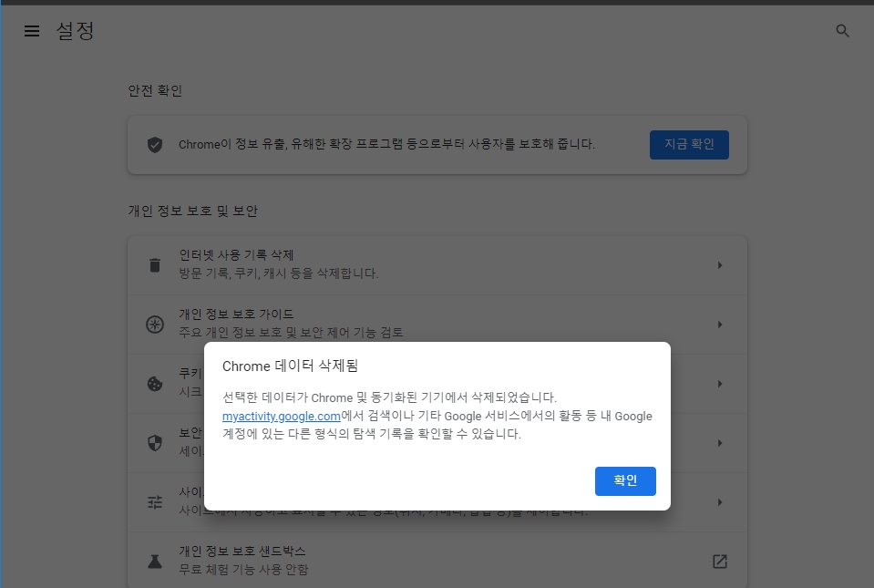Click the 무료 체험 기능 사용 안함 subtitle
Viewport: 874px width, 588px height.
point(243,570)
